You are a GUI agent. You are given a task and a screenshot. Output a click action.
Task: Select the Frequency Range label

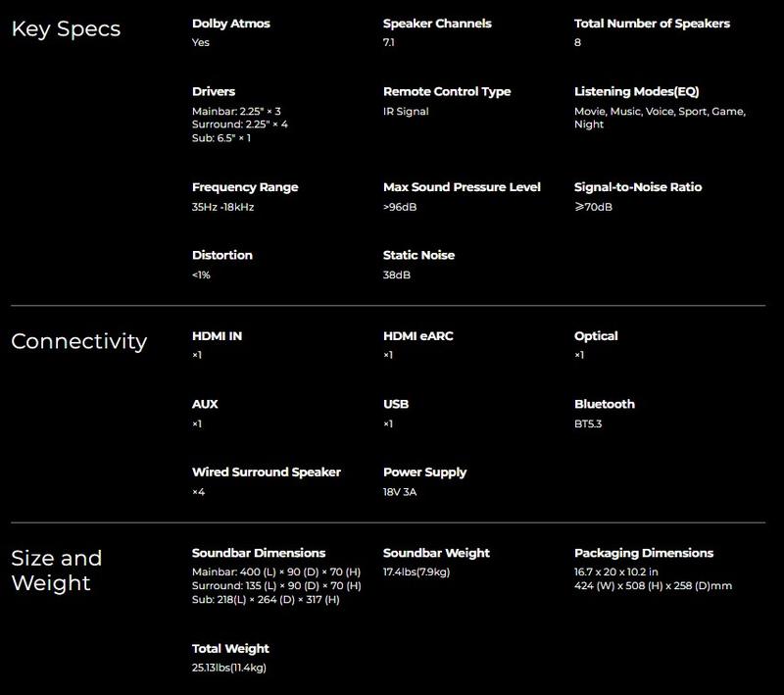tap(245, 187)
